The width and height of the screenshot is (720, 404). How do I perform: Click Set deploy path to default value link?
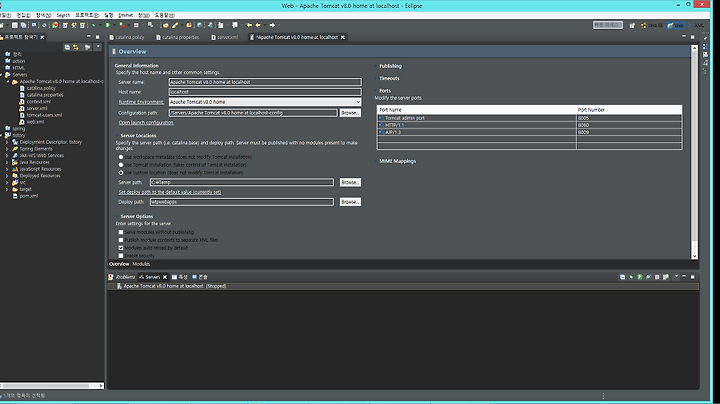170,192
